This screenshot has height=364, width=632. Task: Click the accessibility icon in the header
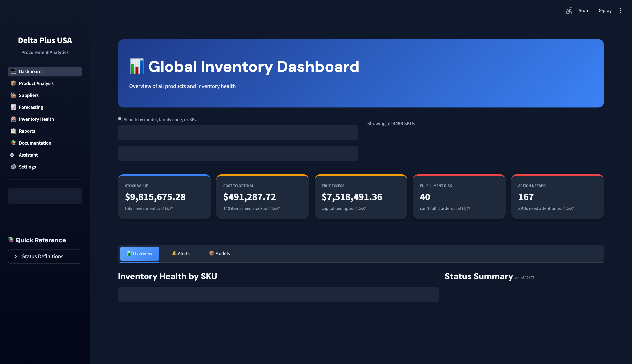pyautogui.click(x=569, y=11)
